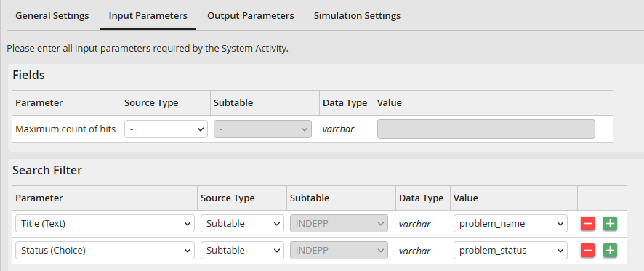The image size is (644, 271).
Task: Click the Parameter header in Fields table
Action: (39, 102)
